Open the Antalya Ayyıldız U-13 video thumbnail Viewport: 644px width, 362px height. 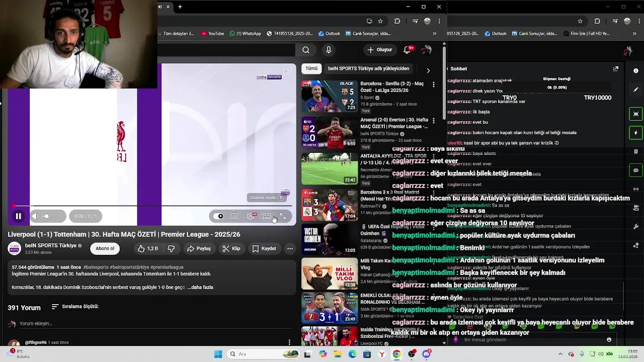[330, 169]
